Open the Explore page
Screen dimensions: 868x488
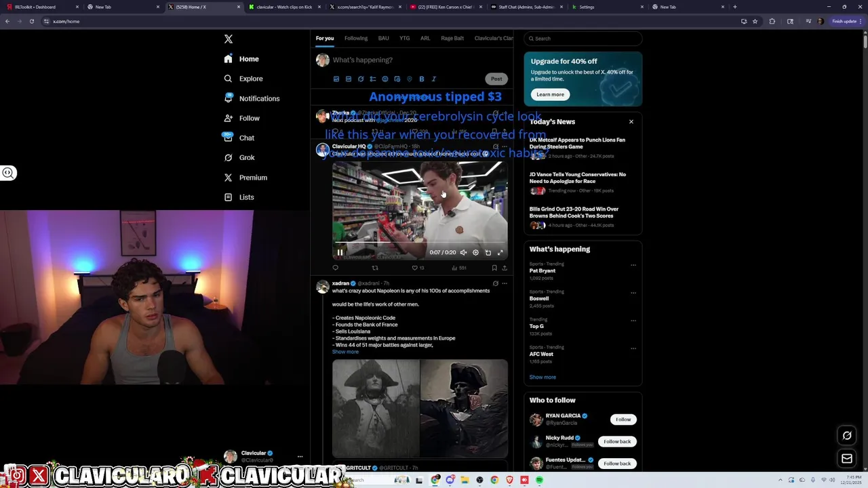[243, 79]
